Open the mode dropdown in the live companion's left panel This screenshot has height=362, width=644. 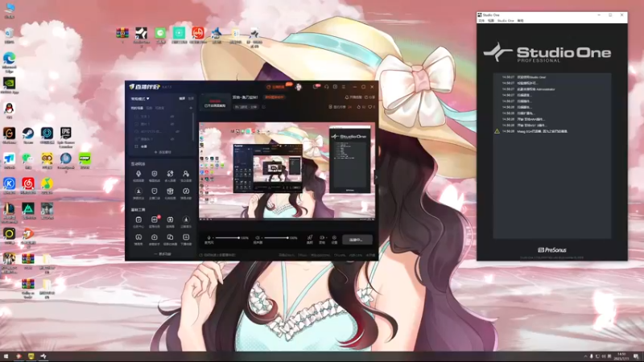(140, 98)
